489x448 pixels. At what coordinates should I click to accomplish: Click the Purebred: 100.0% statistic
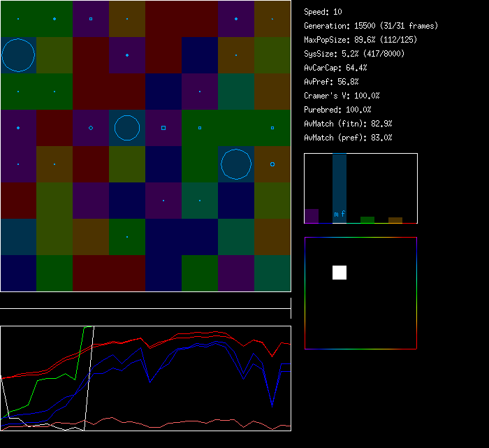[337, 110]
